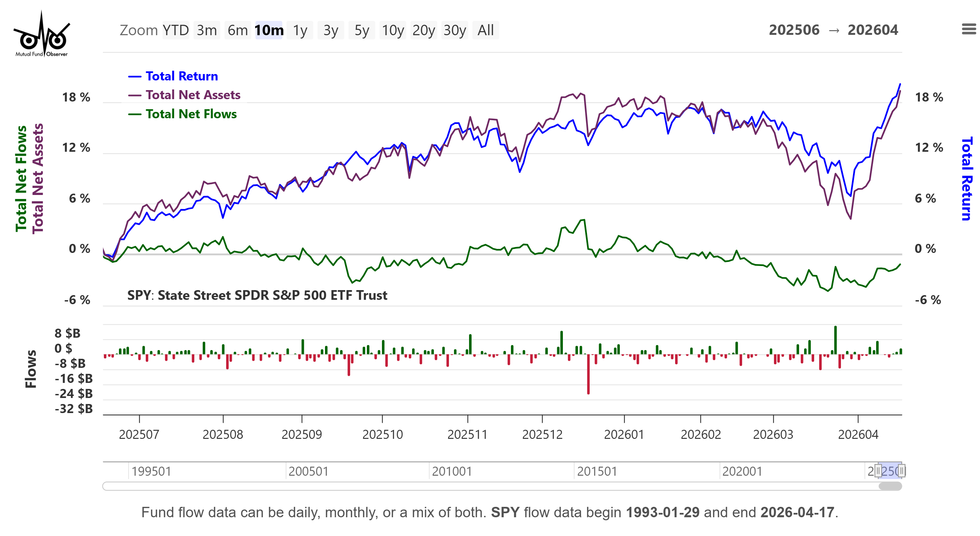980x536 pixels.
Task: Switch zoom to 5y
Action: pos(362,30)
